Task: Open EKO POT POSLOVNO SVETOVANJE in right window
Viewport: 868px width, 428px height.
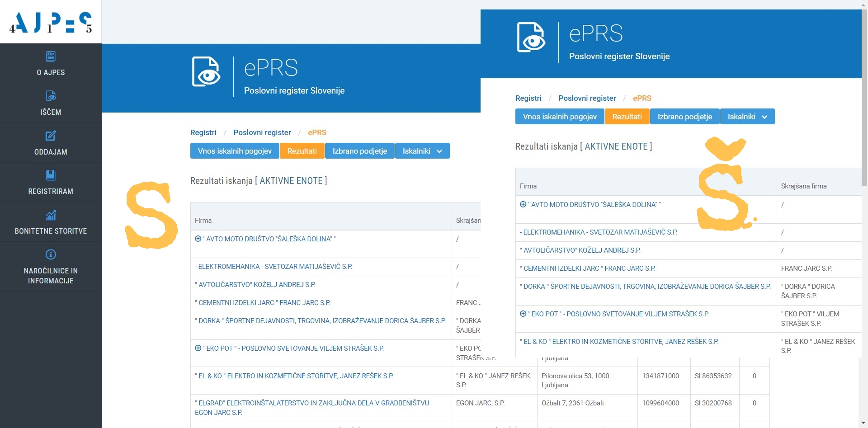Action: pos(618,314)
